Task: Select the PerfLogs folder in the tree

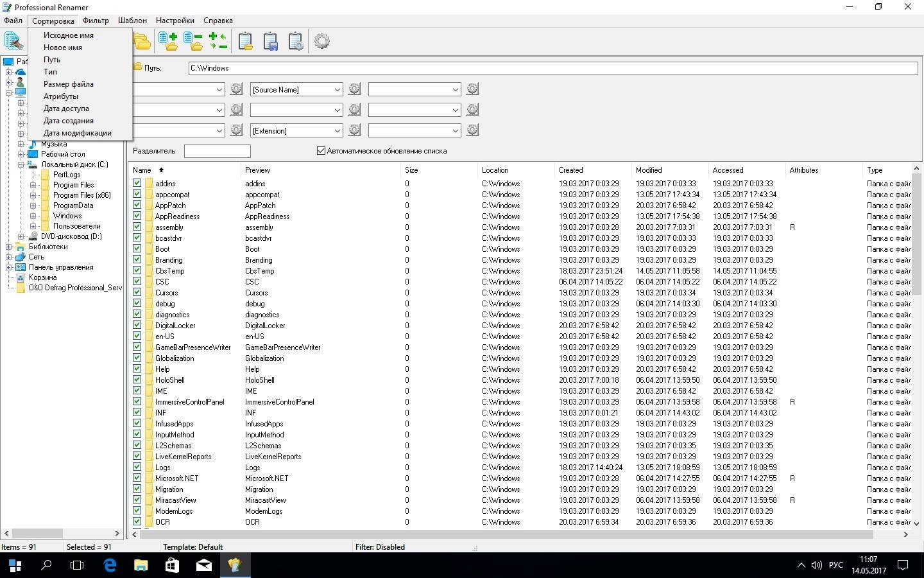Action: (x=67, y=175)
